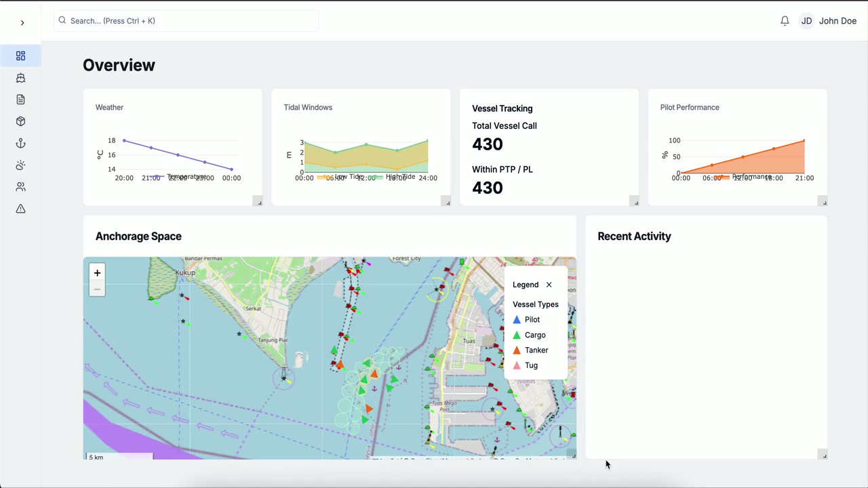Click the search input field
The image size is (868, 488).
coord(186,21)
